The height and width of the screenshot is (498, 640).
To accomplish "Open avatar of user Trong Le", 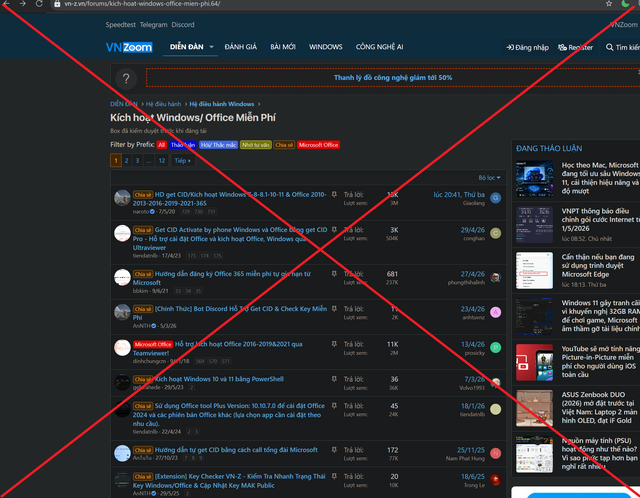I will pos(496,480).
